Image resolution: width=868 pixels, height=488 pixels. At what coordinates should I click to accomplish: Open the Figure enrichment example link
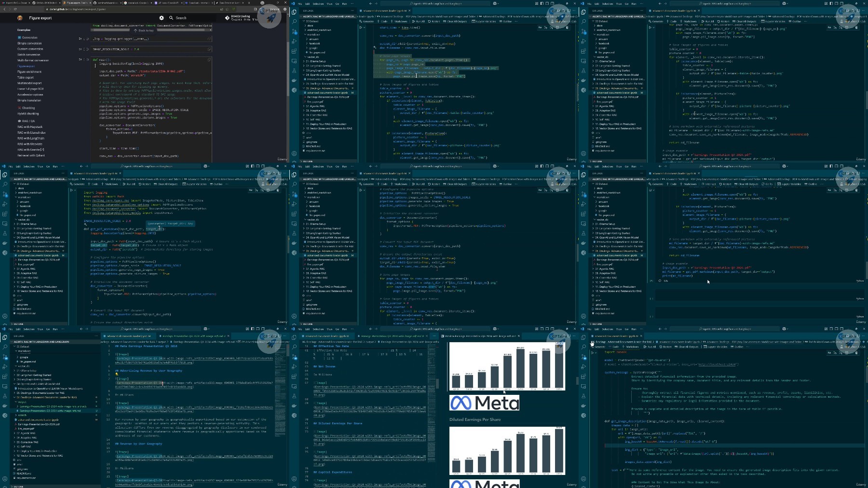coord(29,72)
